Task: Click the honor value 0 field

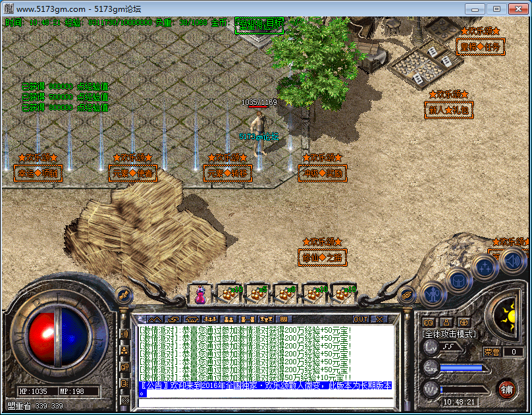Action: pos(514,352)
